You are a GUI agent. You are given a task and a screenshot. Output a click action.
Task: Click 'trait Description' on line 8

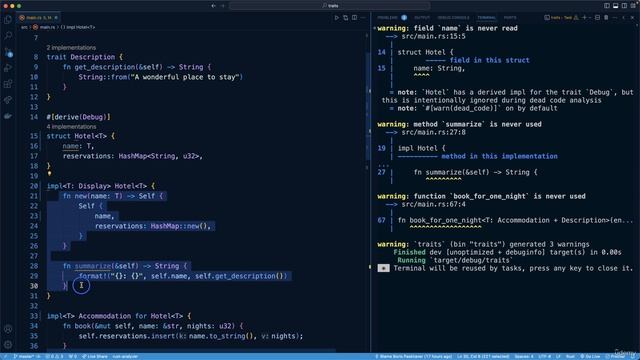pyautogui.click(x=81, y=57)
